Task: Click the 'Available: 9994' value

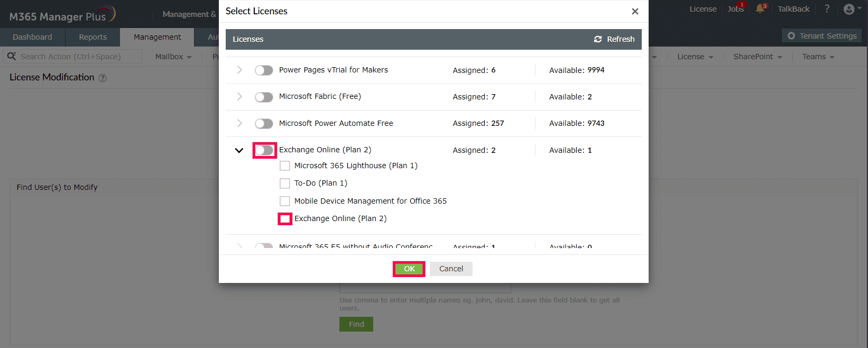Action: (577, 70)
